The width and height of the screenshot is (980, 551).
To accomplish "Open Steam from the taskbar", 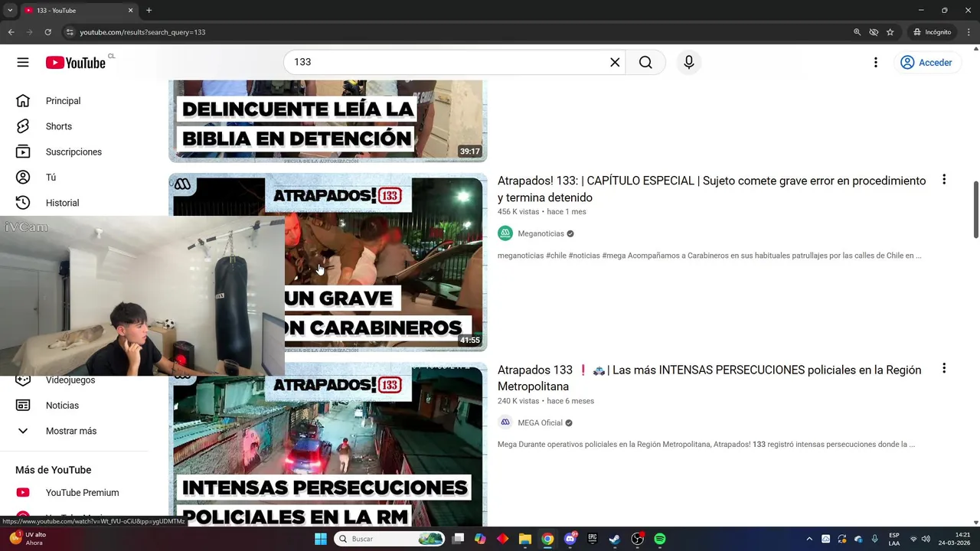I will tap(615, 539).
